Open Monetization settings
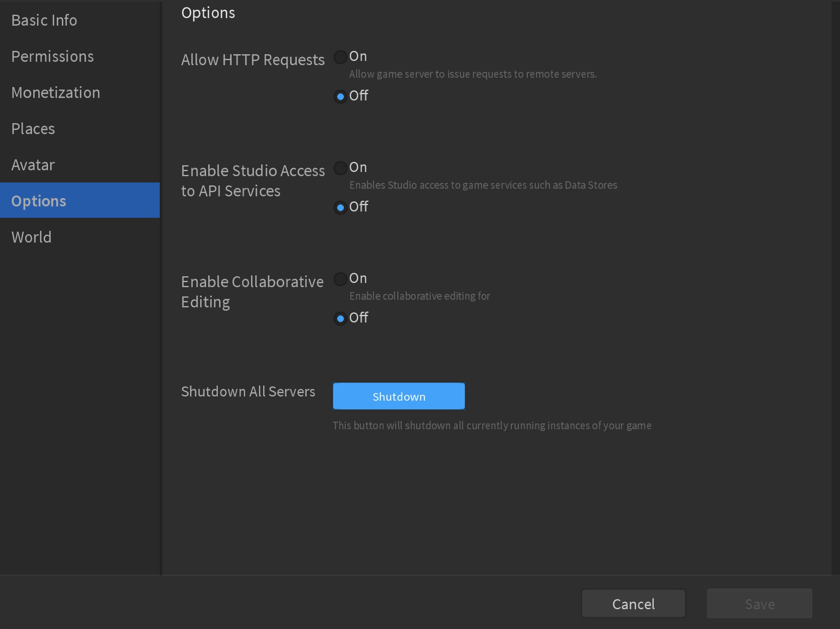Image resolution: width=840 pixels, height=629 pixels. (x=55, y=92)
